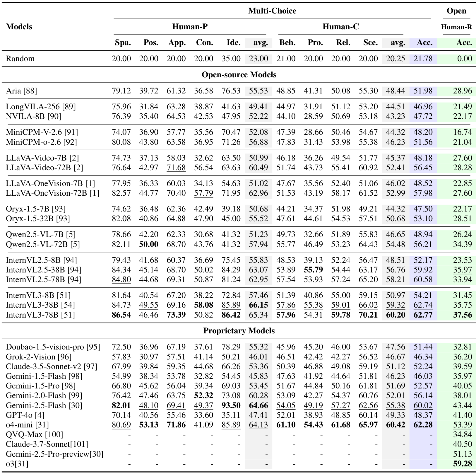Click the bold 93.50 Ide. value
Image resolution: width=476 pixels, height=474 pixels.
[231, 405]
